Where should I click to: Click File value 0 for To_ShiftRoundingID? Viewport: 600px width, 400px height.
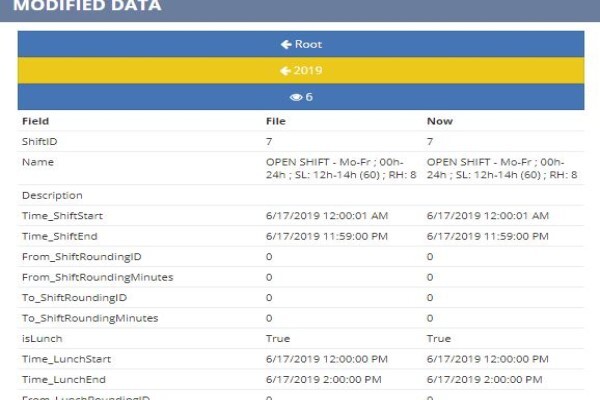click(269, 298)
